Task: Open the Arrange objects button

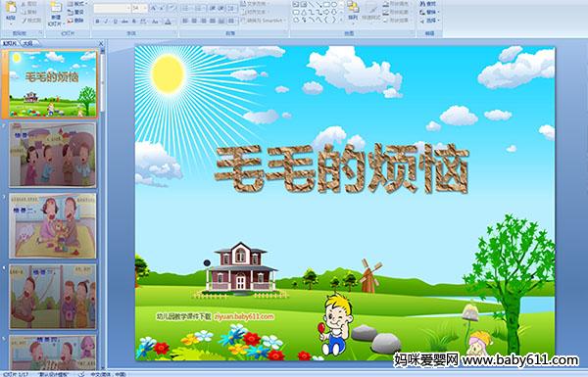Action: click(x=353, y=11)
